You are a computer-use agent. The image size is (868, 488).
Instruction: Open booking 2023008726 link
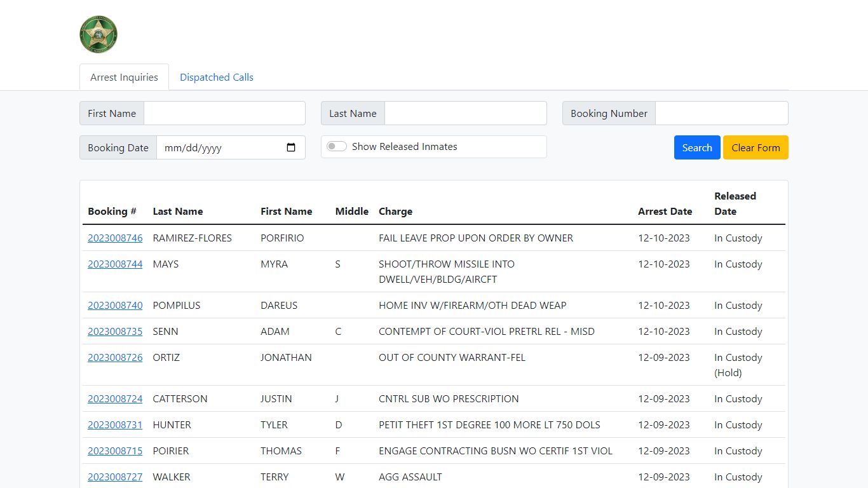pyautogui.click(x=115, y=358)
